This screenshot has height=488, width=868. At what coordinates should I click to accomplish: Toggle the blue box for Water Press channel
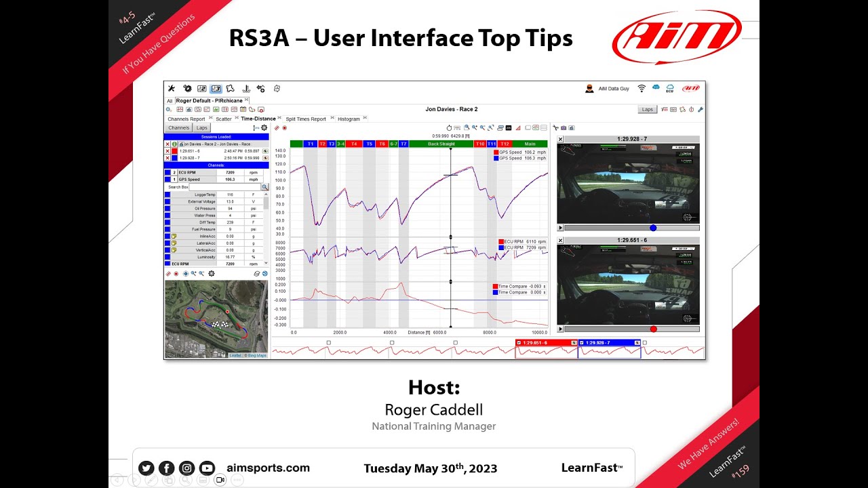click(167, 216)
